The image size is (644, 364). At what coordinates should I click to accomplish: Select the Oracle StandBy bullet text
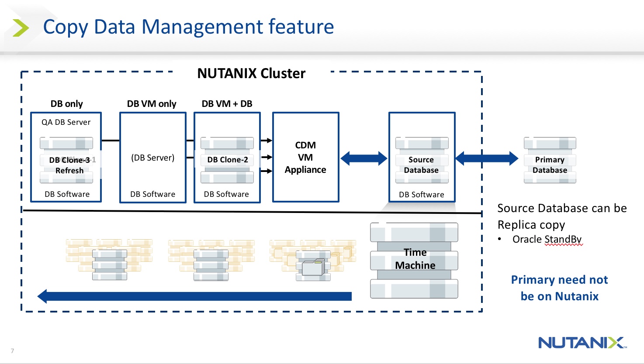(x=547, y=239)
